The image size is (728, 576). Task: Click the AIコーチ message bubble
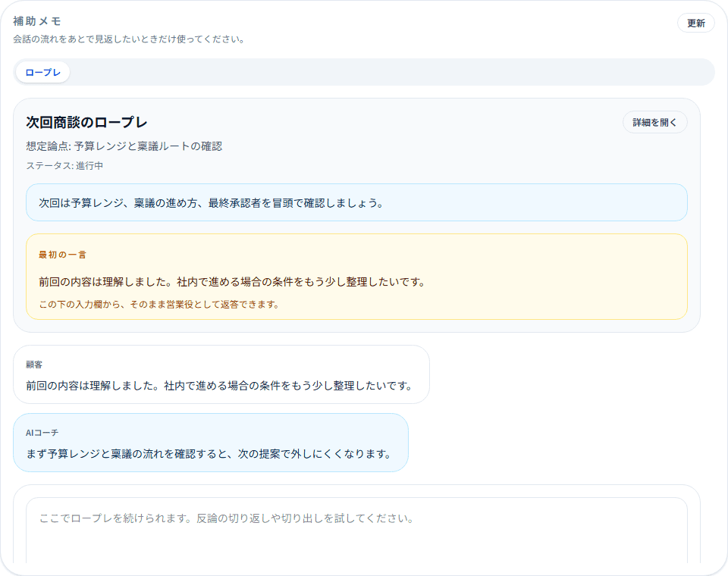[x=211, y=443]
